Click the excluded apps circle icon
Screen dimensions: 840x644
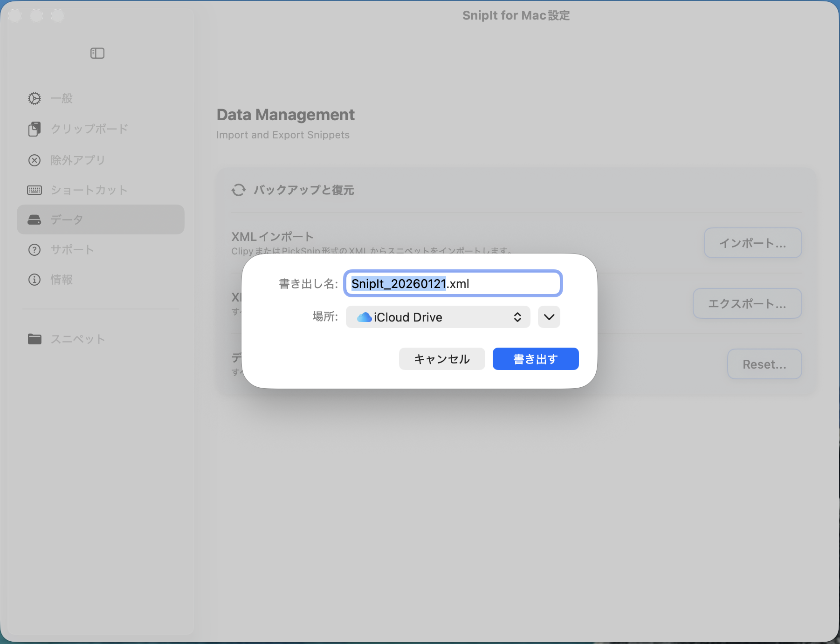point(34,160)
